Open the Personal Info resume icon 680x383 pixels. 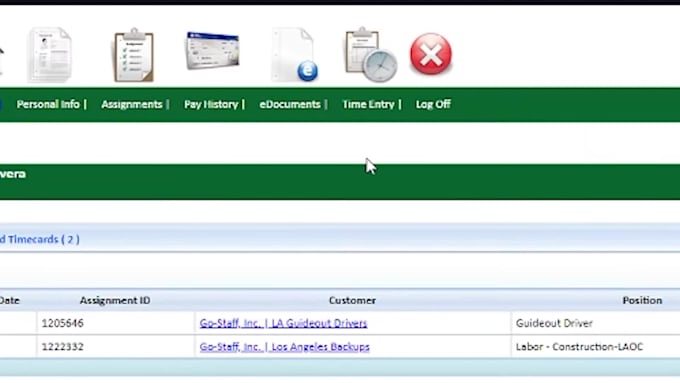[x=49, y=55]
